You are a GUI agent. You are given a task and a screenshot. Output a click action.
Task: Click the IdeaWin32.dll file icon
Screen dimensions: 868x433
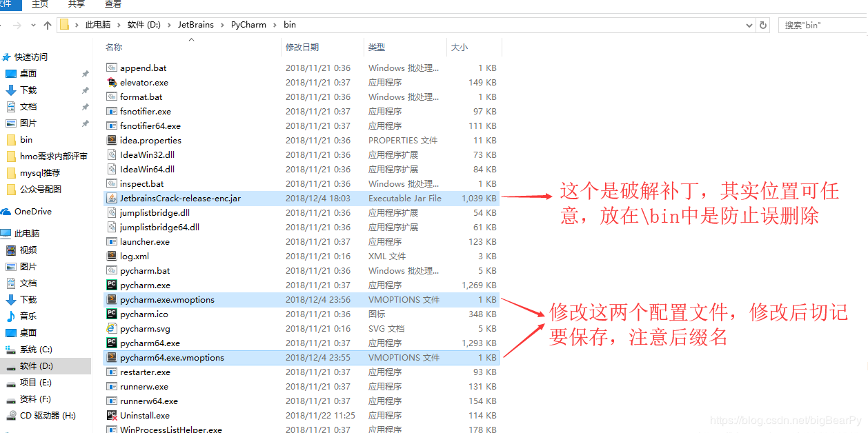pyautogui.click(x=112, y=154)
